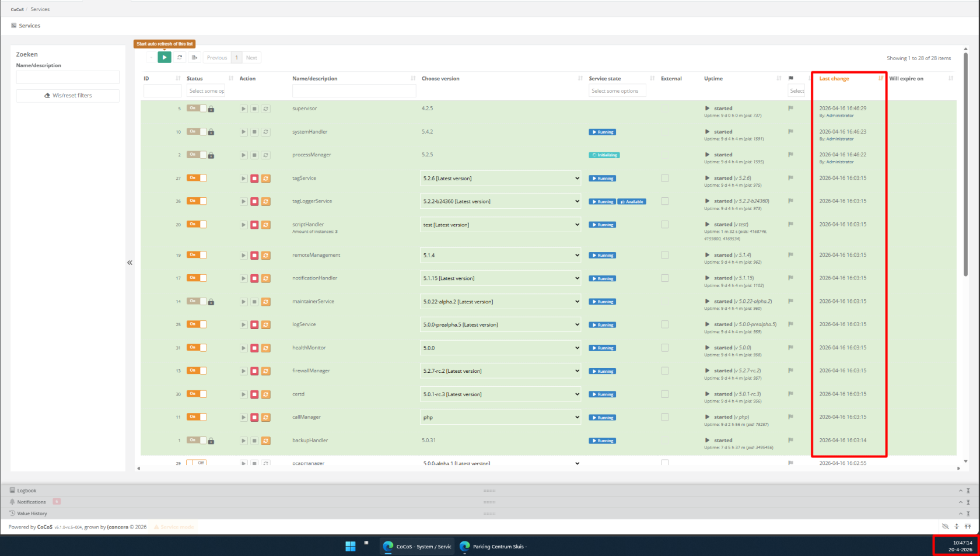Click the start icon for remoteManagement
The width and height of the screenshot is (980, 556).
pyautogui.click(x=244, y=256)
